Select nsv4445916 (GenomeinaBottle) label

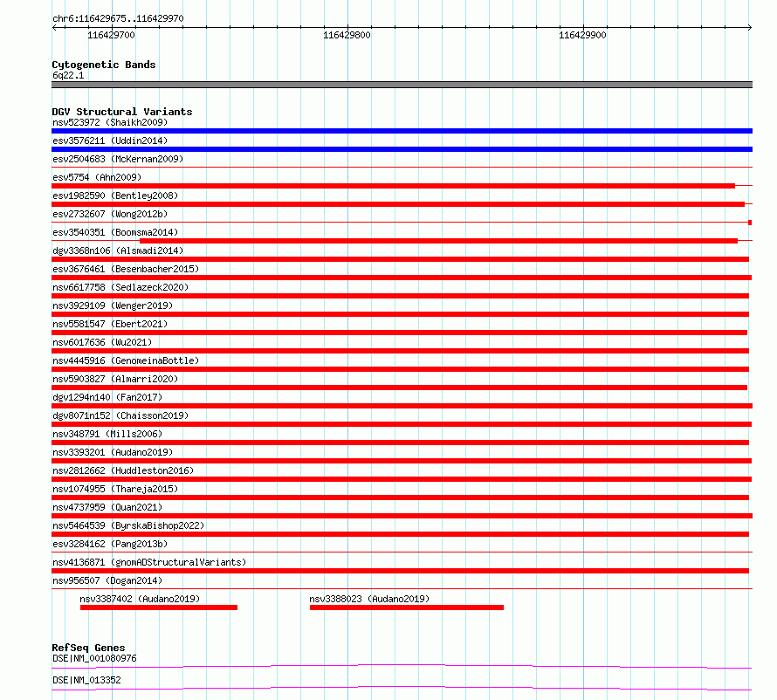coord(126,360)
